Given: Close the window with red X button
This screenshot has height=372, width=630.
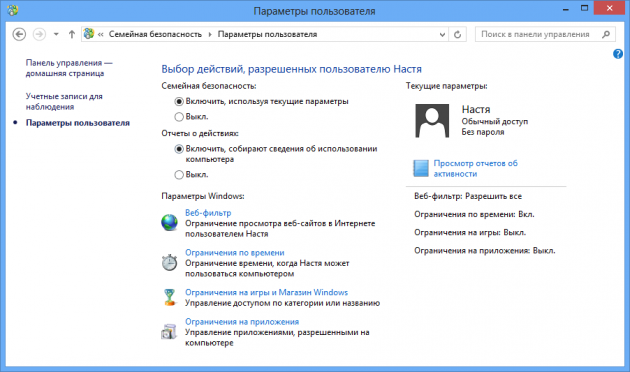Looking at the screenshot, I should pyautogui.click(x=609, y=8).
